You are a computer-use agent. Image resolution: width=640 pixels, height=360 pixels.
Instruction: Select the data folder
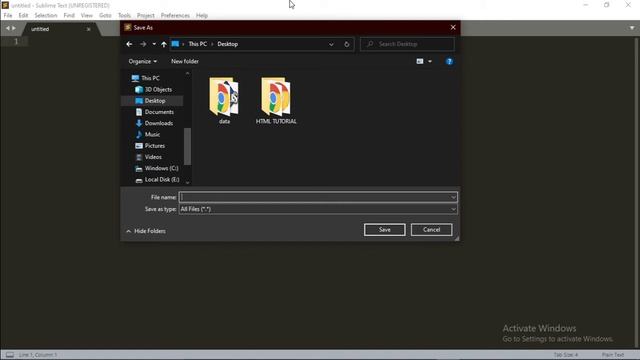(x=224, y=100)
